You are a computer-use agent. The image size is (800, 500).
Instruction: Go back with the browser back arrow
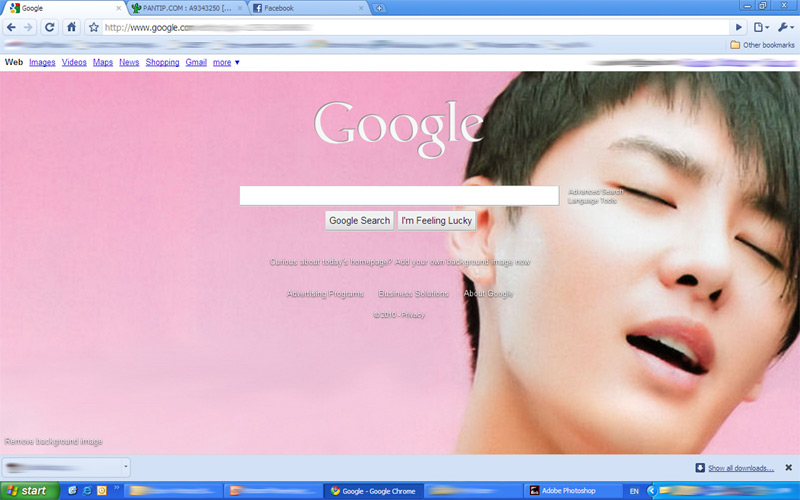11,27
